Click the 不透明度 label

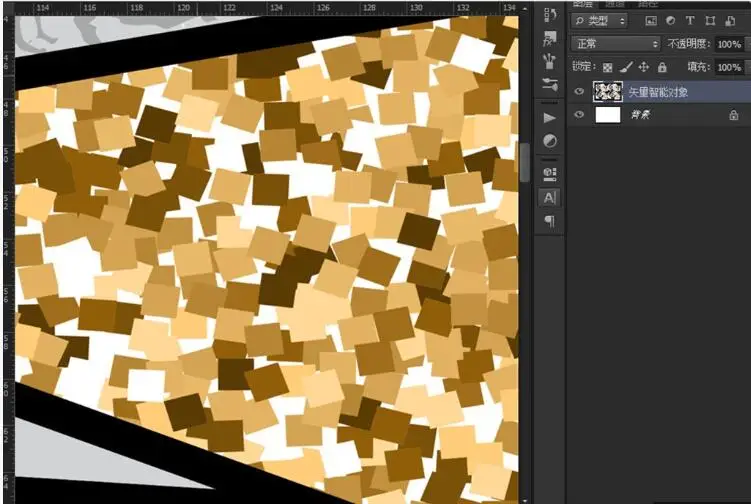tap(689, 44)
